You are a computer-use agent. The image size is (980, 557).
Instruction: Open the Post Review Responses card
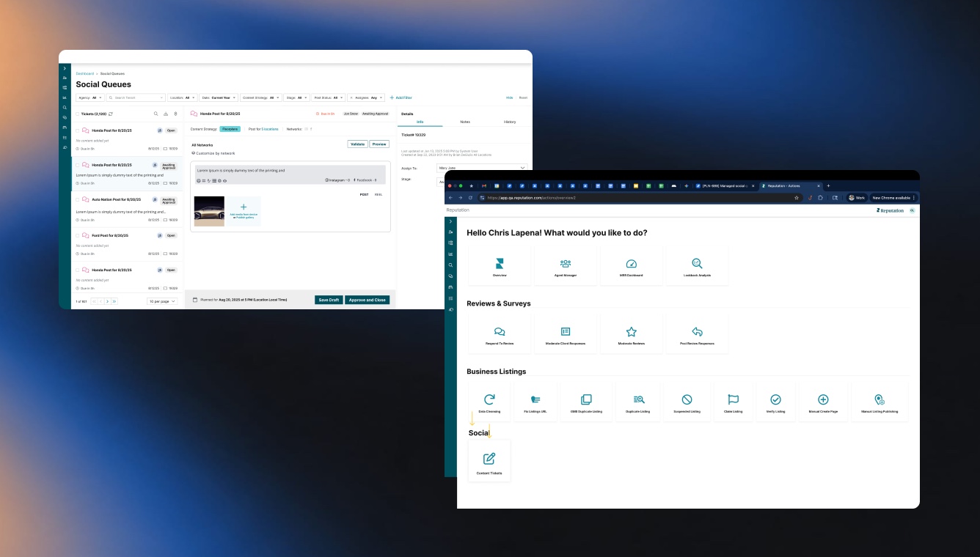click(697, 334)
